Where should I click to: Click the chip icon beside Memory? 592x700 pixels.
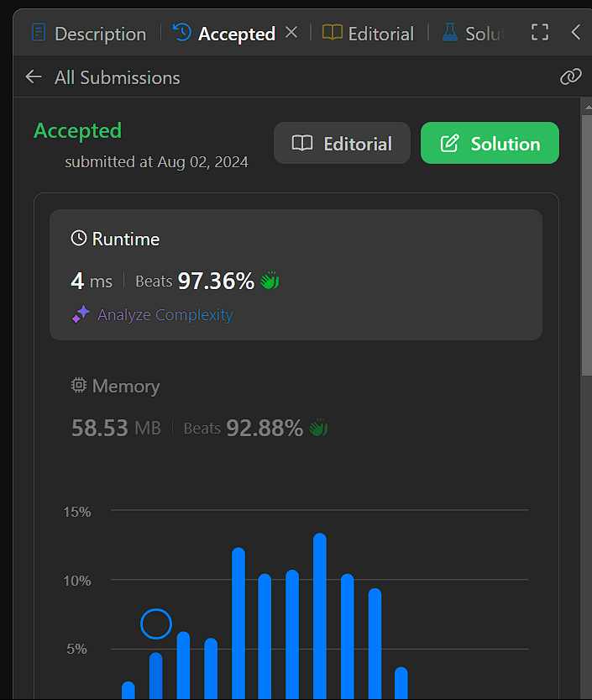79,386
